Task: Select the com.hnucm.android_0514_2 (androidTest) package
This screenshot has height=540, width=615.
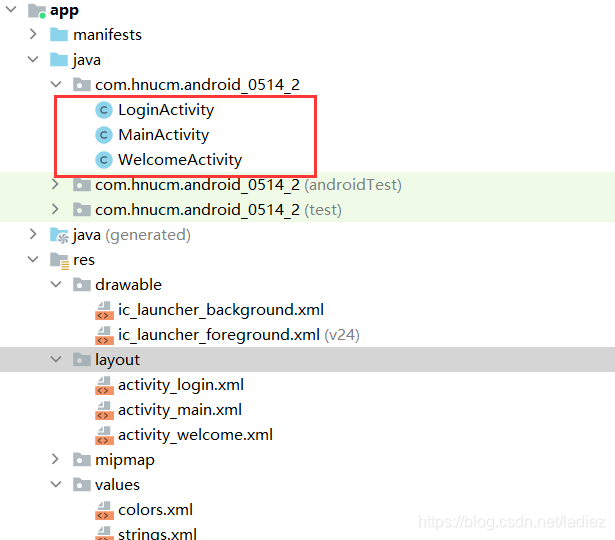Action: click(248, 185)
